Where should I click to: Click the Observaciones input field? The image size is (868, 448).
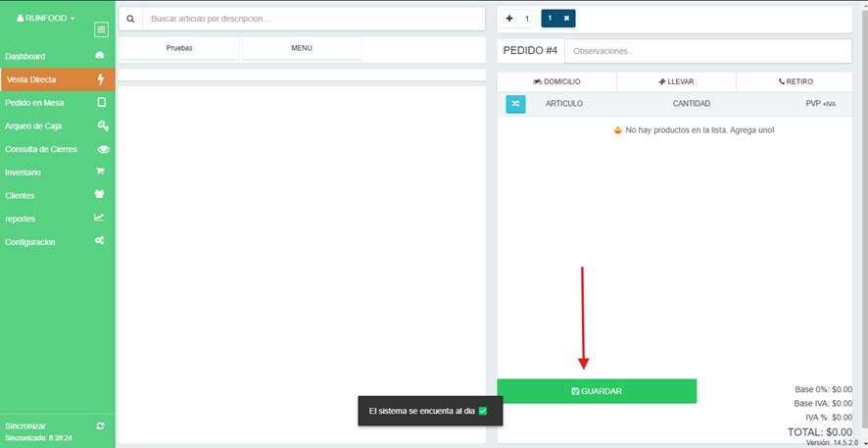click(x=708, y=51)
